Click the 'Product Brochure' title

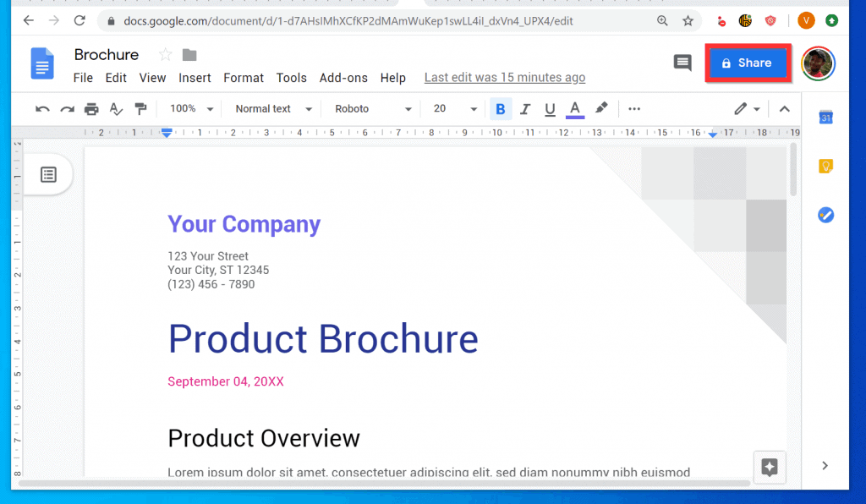(x=323, y=338)
